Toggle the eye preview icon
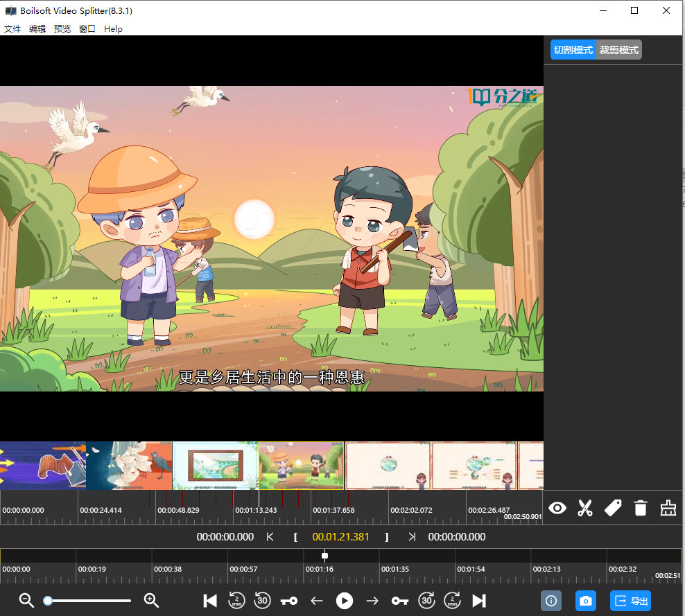685x616 pixels. tap(557, 509)
